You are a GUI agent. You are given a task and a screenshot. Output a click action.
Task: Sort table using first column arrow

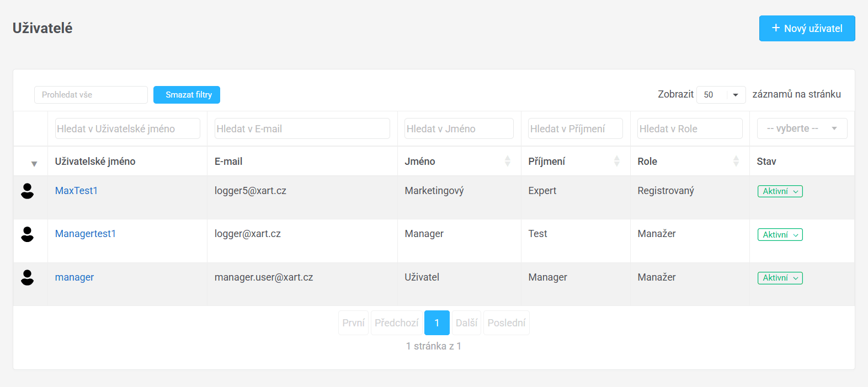click(x=34, y=164)
